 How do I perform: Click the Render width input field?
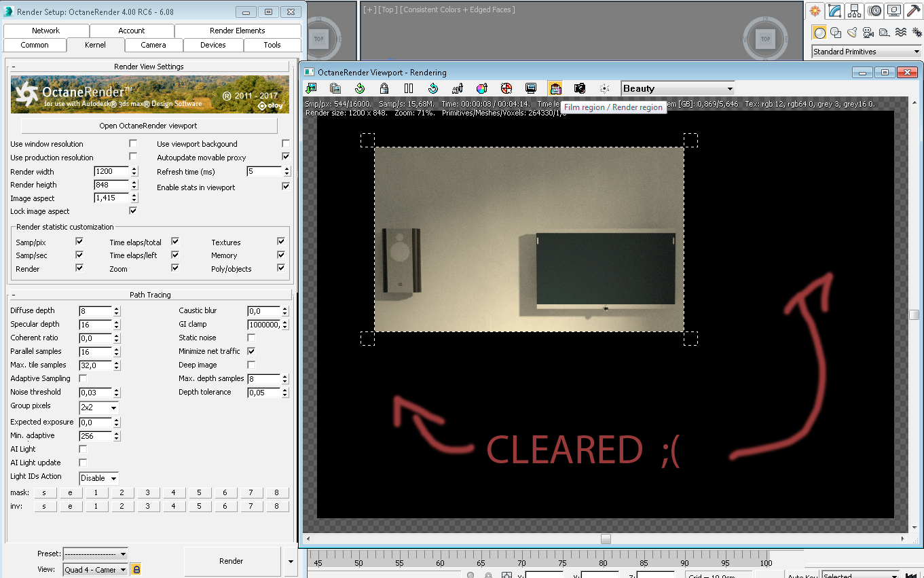112,171
